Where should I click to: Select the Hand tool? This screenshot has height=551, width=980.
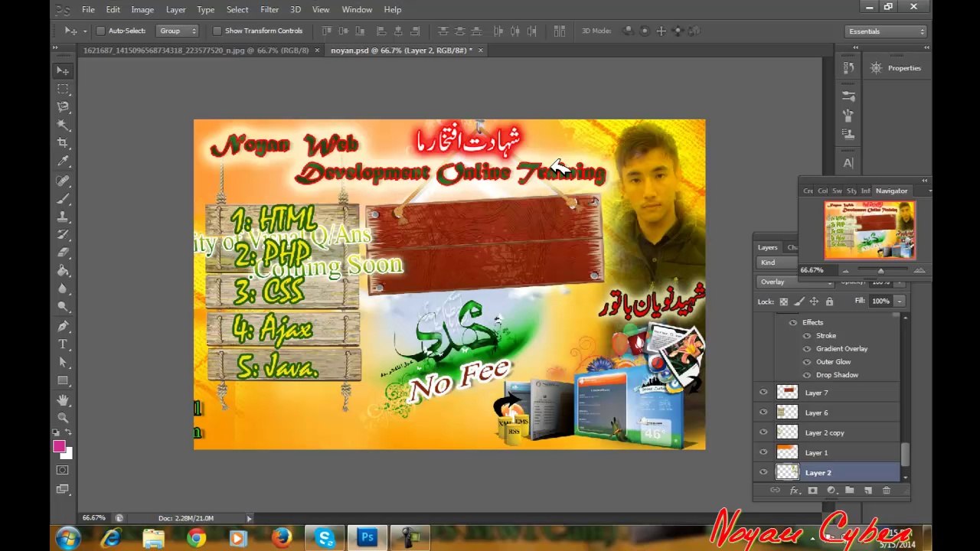tap(63, 400)
